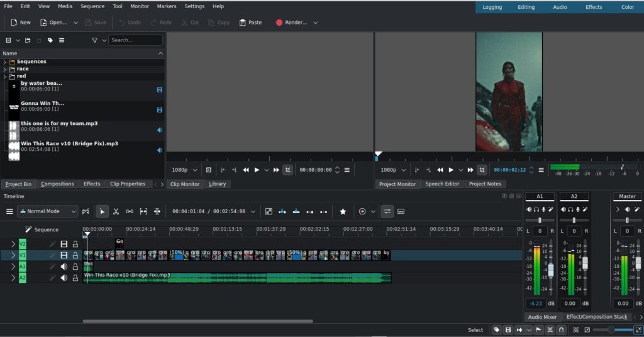
Task: Toggle snap magnet icon in status bar
Action: click(562, 329)
